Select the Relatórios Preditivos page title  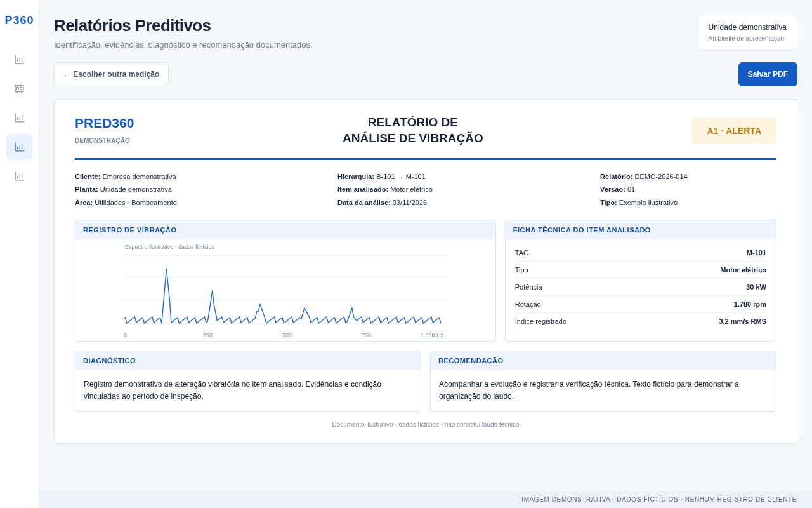tap(132, 25)
